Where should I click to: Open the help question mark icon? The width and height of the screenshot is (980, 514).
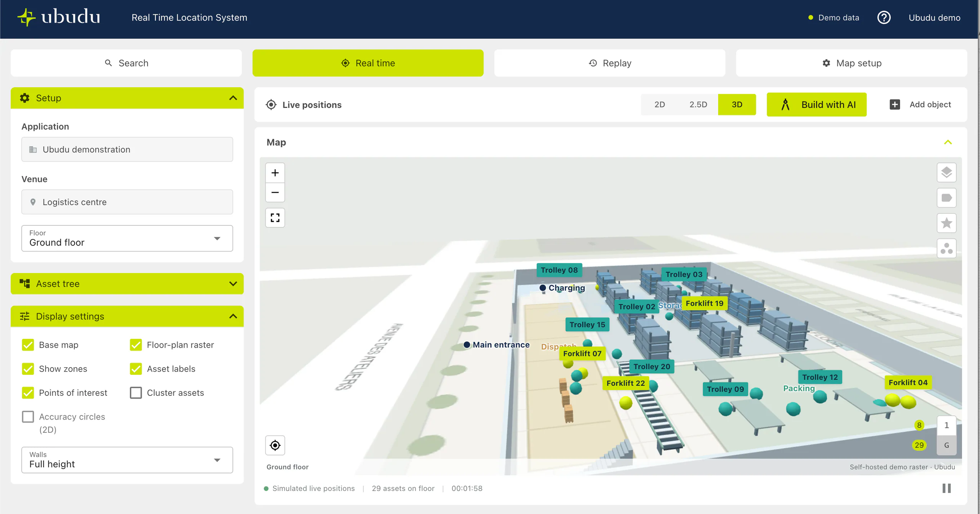pyautogui.click(x=884, y=18)
